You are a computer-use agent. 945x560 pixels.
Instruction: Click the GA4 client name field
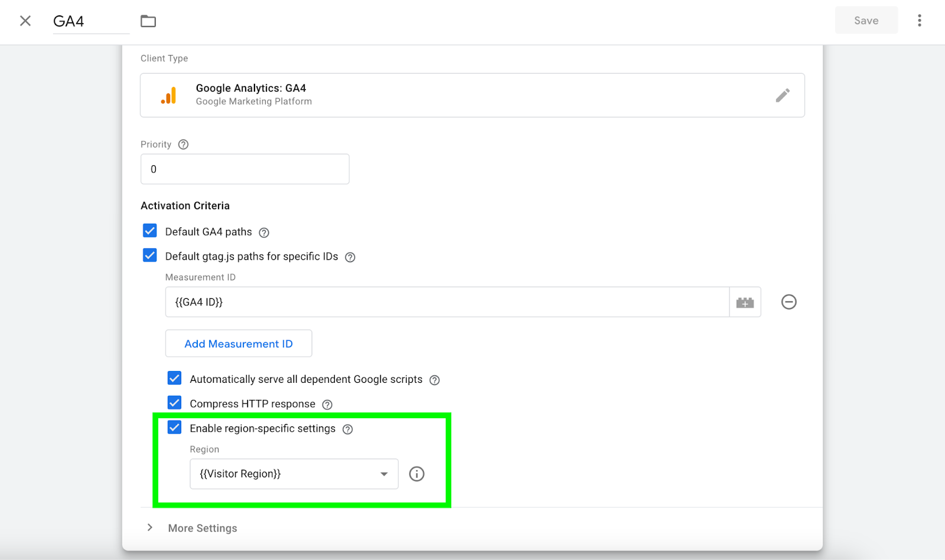[89, 21]
